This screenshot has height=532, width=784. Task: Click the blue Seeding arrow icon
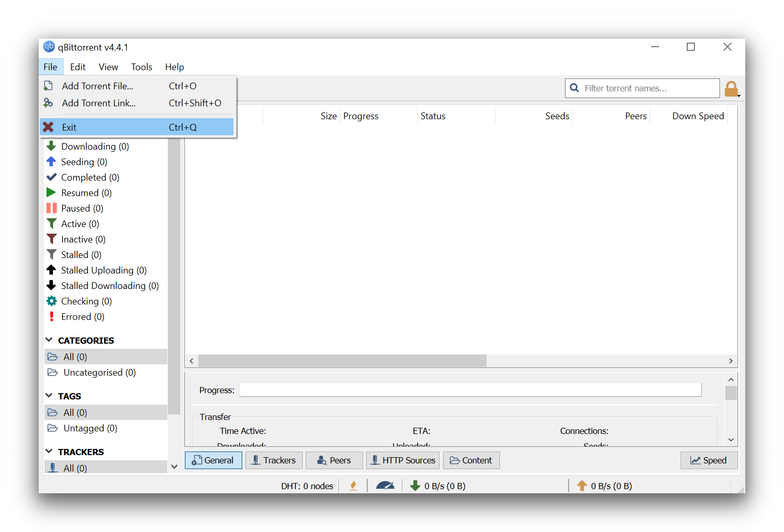tap(51, 162)
